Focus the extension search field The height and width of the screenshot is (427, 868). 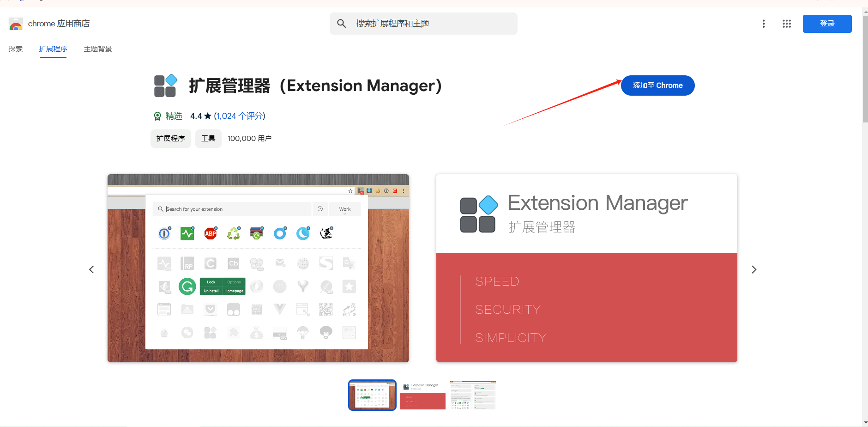click(423, 24)
